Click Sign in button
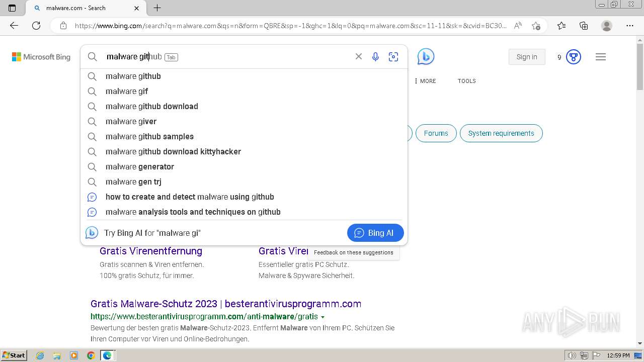The width and height of the screenshot is (644, 362). coord(527,57)
